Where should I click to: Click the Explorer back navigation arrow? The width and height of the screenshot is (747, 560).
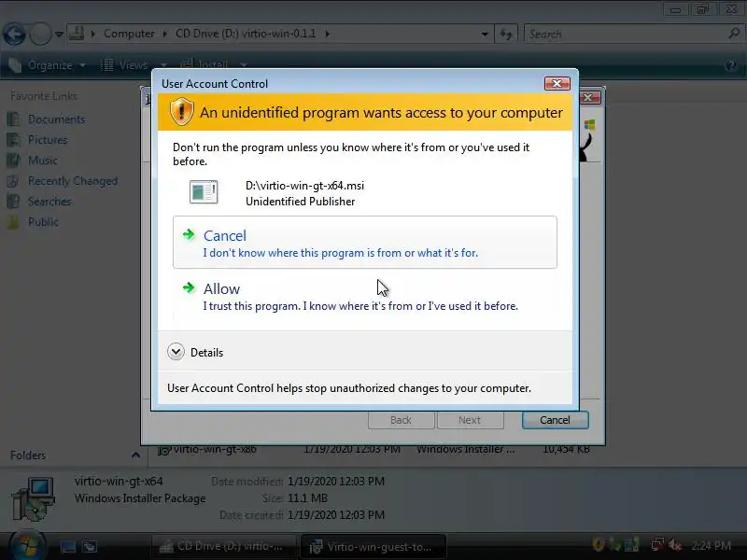pos(15,34)
